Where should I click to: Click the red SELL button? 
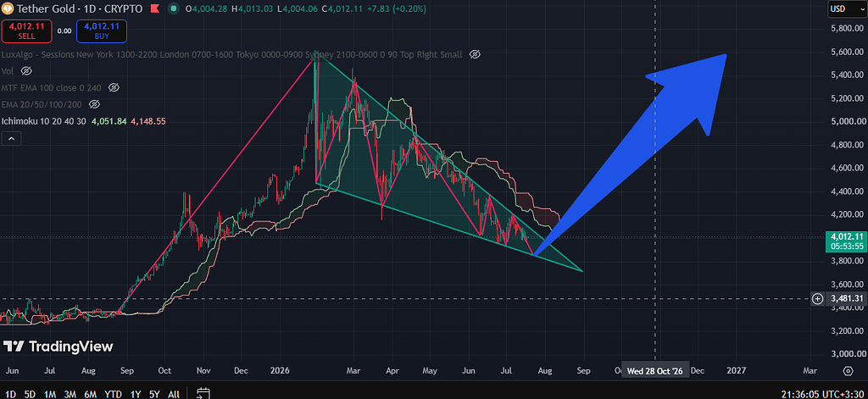[26, 31]
